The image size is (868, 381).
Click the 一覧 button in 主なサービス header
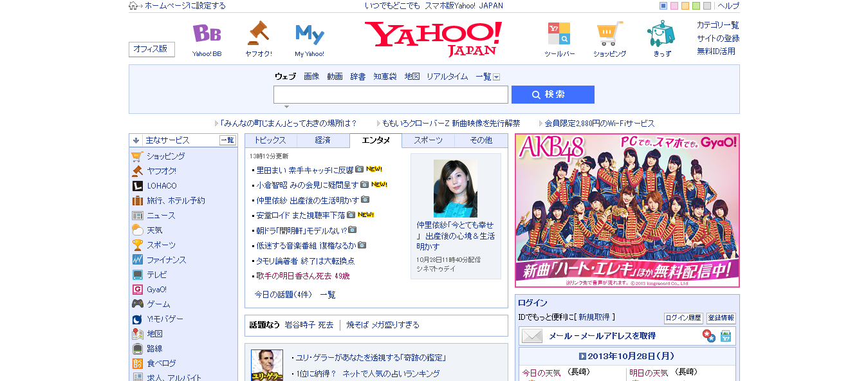click(228, 140)
